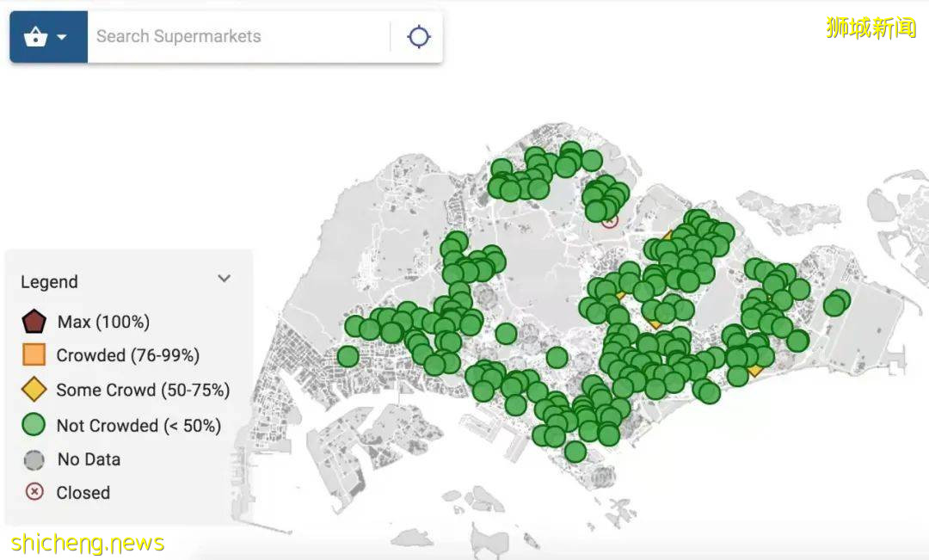This screenshot has height=560, width=929.
Task: Click the crosshair locate-me icon
Action: (x=419, y=37)
